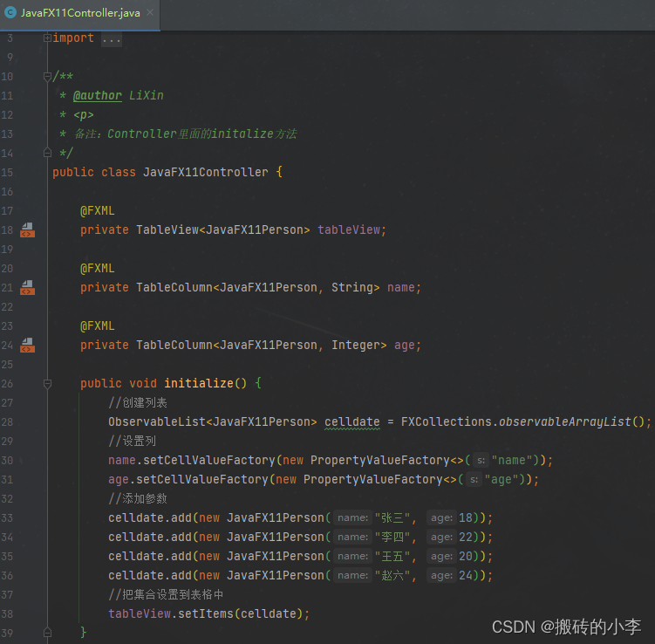The width and height of the screenshot is (655, 644).
Task: Click the setItems method call on line 38
Action: [x=206, y=614]
